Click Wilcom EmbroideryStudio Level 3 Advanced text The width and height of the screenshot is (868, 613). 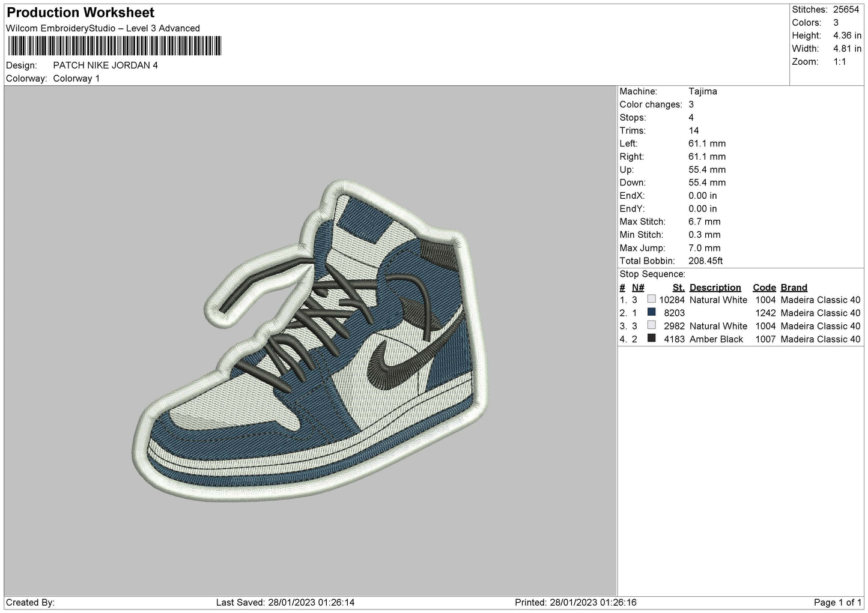click(103, 28)
